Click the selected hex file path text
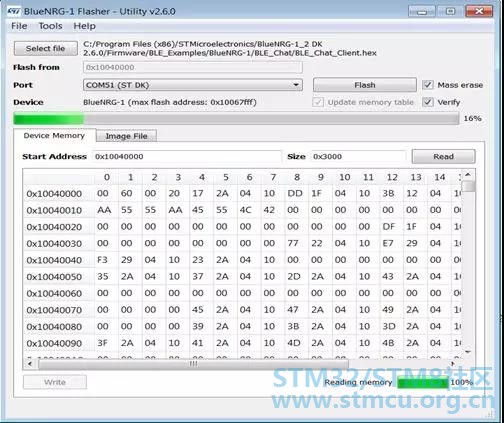This screenshot has height=423, width=504. click(230, 49)
